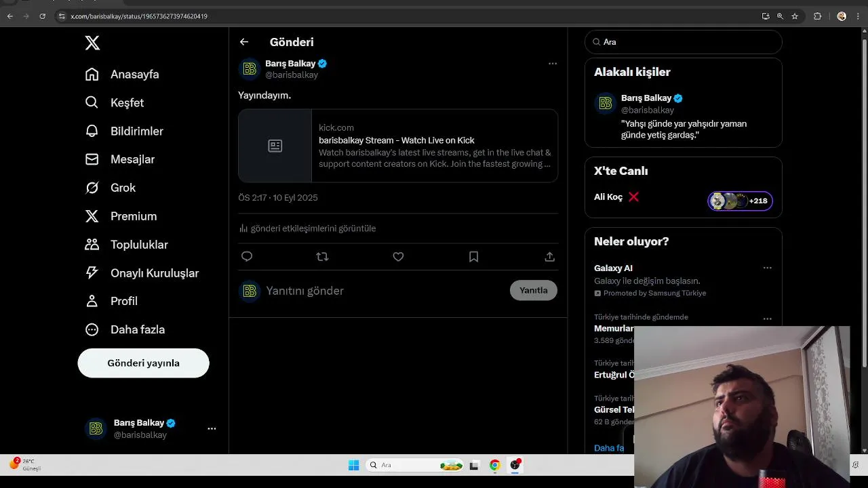Go back with Gönderi arrow
Viewport: 868px width, 488px height.
click(244, 42)
